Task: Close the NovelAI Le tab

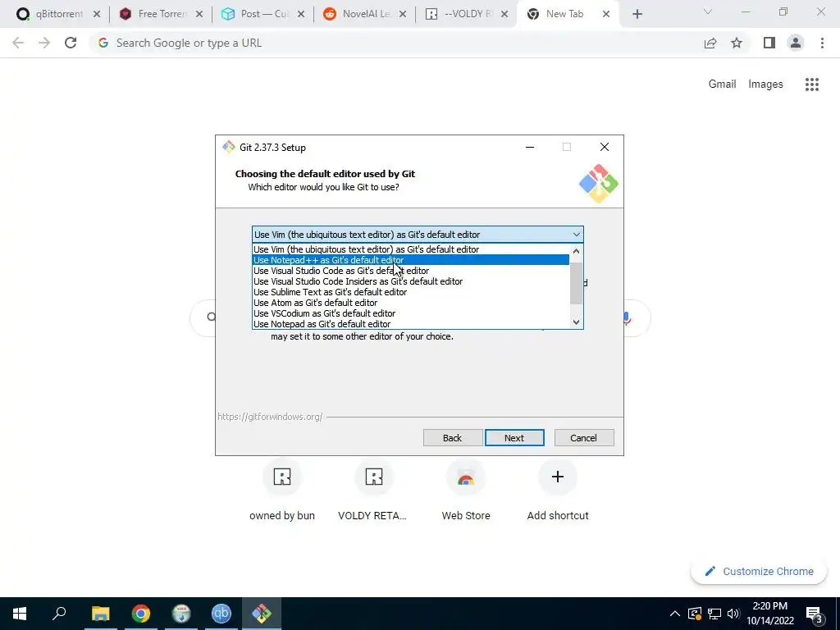Action: (403, 15)
